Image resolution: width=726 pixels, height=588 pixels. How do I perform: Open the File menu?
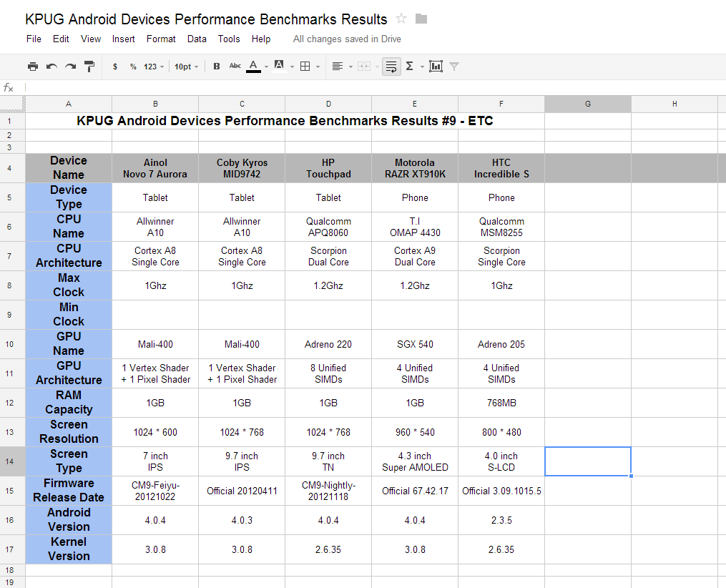34,39
